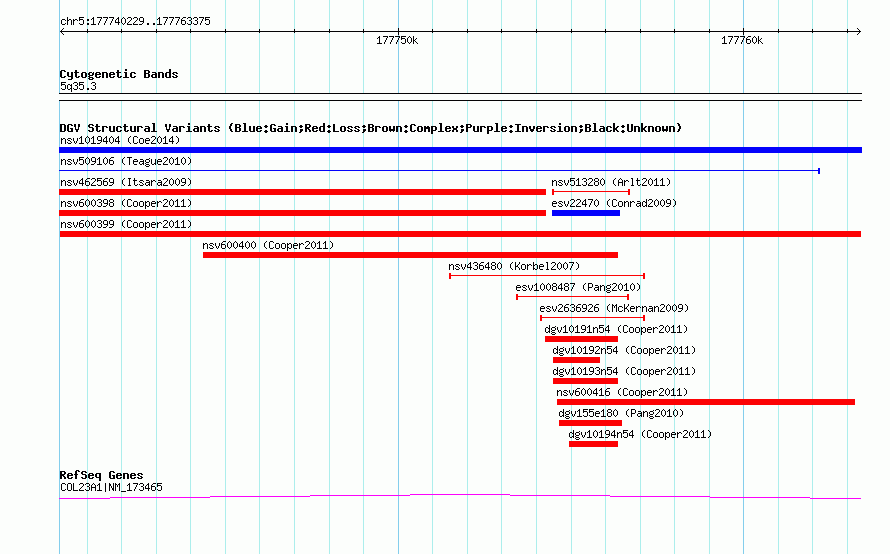This screenshot has height=554, width=890.
Task: Click the dgv10194n54 (Cooper2011) red bar
Action: point(593,444)
